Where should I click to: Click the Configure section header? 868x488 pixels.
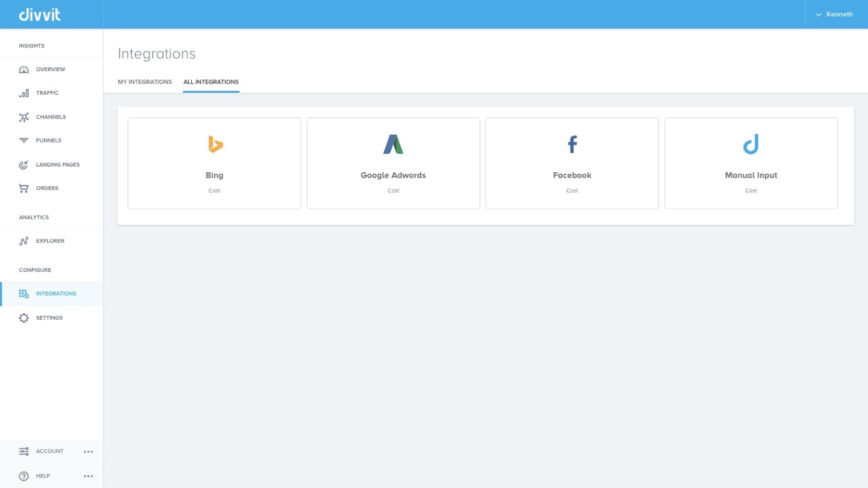(x=35, y=270)
